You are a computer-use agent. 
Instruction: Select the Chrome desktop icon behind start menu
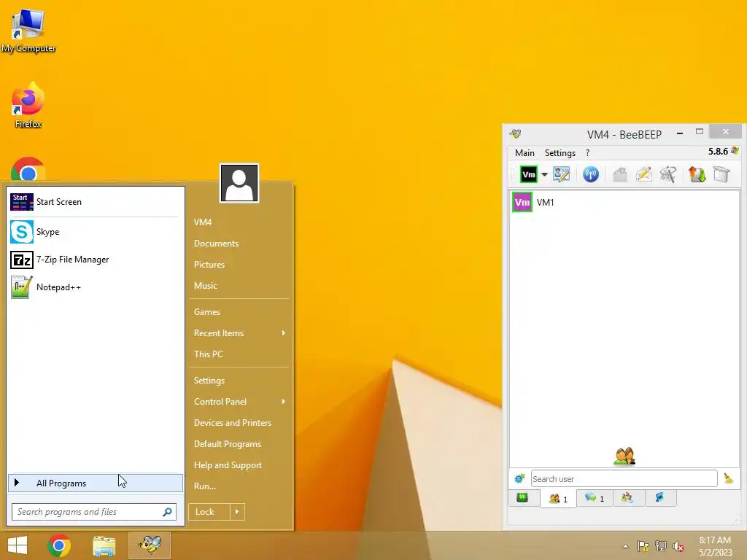coord(28,169)
